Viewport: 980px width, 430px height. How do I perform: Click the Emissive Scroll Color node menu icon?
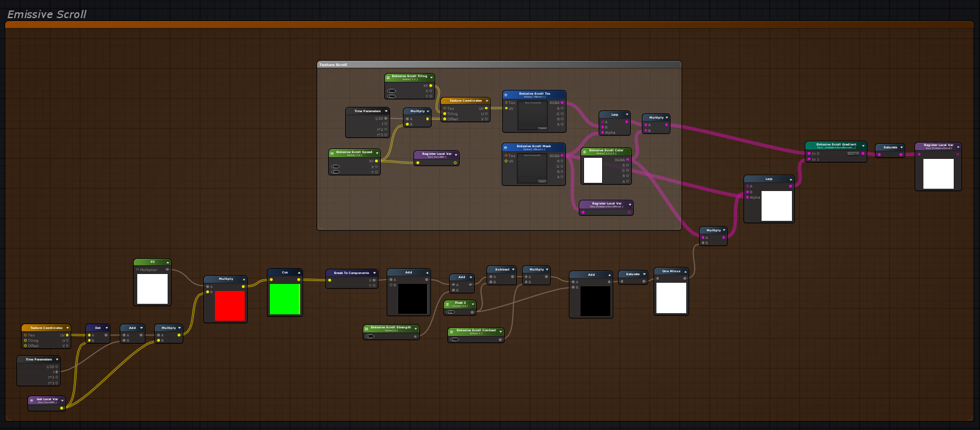[x=585, y=151]
